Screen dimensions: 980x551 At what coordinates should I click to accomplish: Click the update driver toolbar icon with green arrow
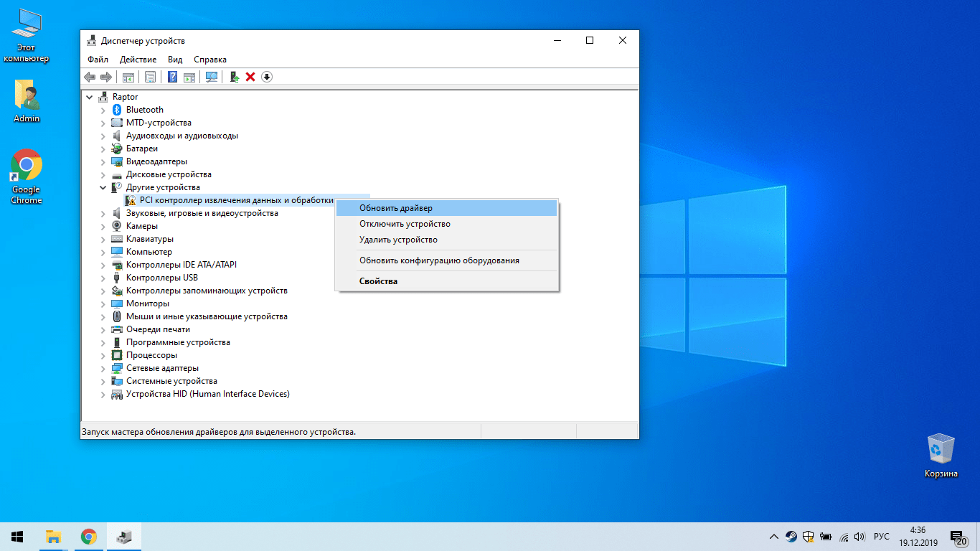pyautogui.click(x=234, y=77)
